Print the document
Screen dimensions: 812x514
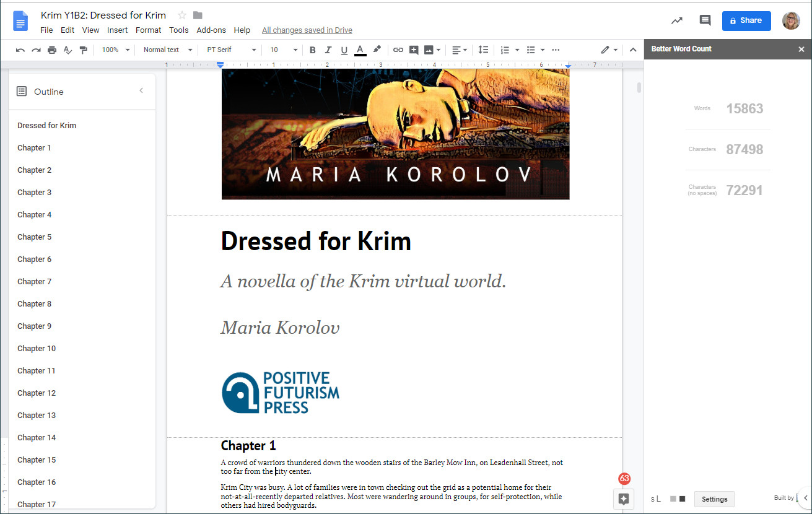[x=52, y=50]
